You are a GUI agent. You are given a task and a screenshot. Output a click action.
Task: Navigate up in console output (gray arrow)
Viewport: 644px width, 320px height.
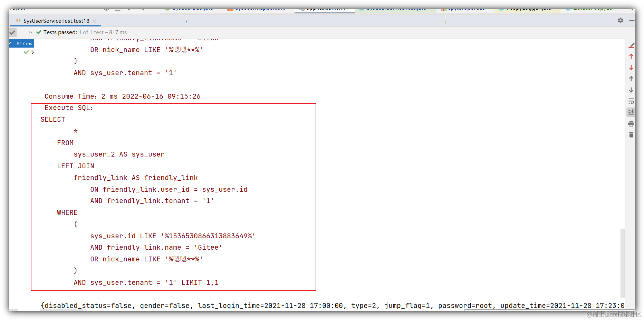(631, 79)
